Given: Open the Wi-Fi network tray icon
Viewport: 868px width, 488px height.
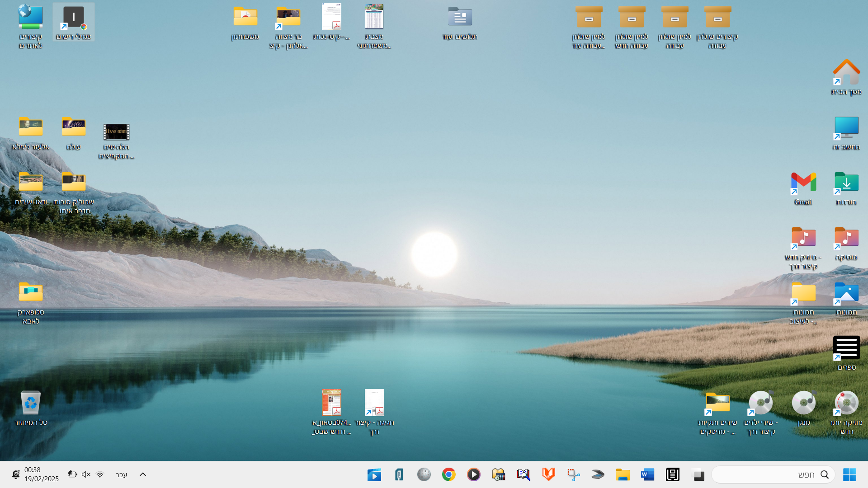Looking at the screenshot, I should 100,474.
